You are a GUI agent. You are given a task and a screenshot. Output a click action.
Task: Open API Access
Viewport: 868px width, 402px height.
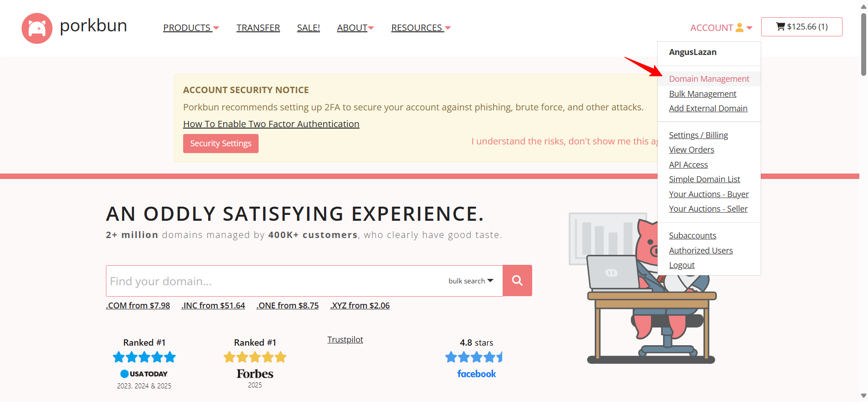click(688, 164)
